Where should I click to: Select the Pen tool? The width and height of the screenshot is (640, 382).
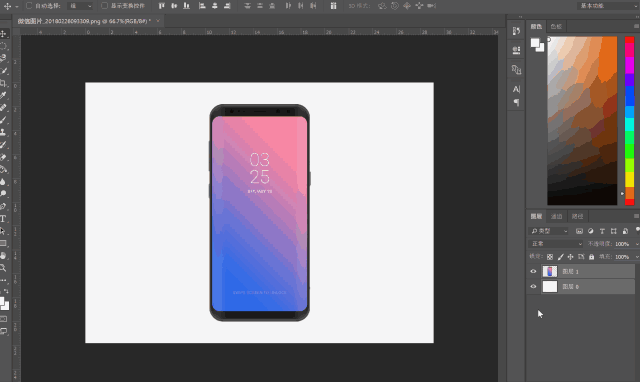click(x=3, y=207)
